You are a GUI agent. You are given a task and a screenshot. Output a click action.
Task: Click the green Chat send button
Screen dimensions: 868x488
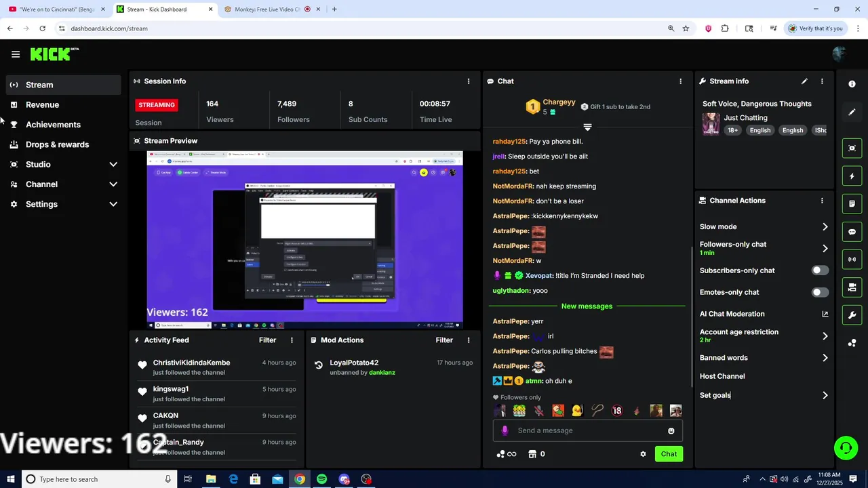669,454
